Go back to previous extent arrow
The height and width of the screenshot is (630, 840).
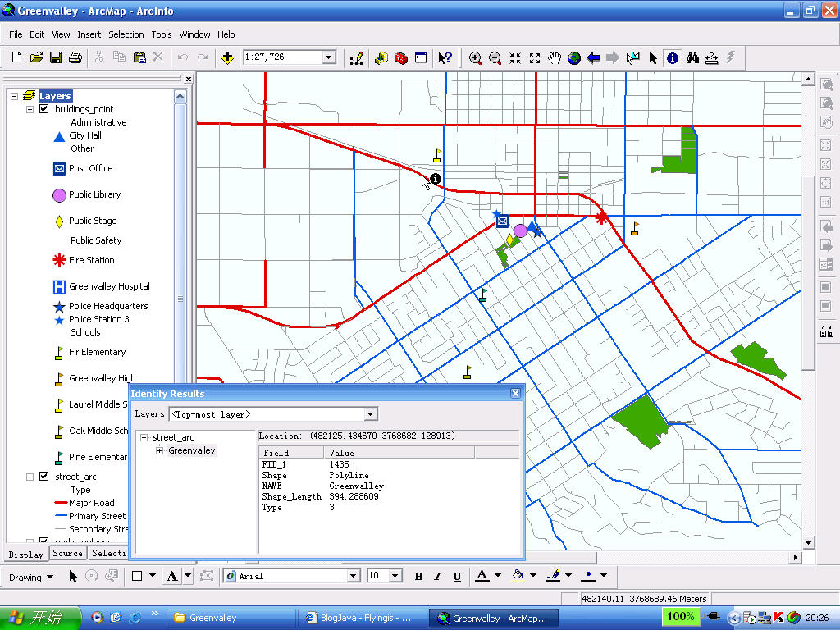pyautogui.click(x=594, y=58)
